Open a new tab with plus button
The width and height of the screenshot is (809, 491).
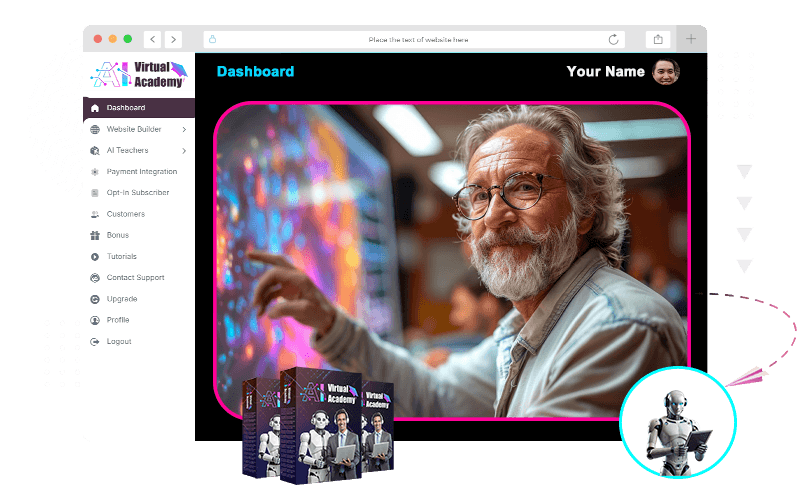[x=690, y=40]
